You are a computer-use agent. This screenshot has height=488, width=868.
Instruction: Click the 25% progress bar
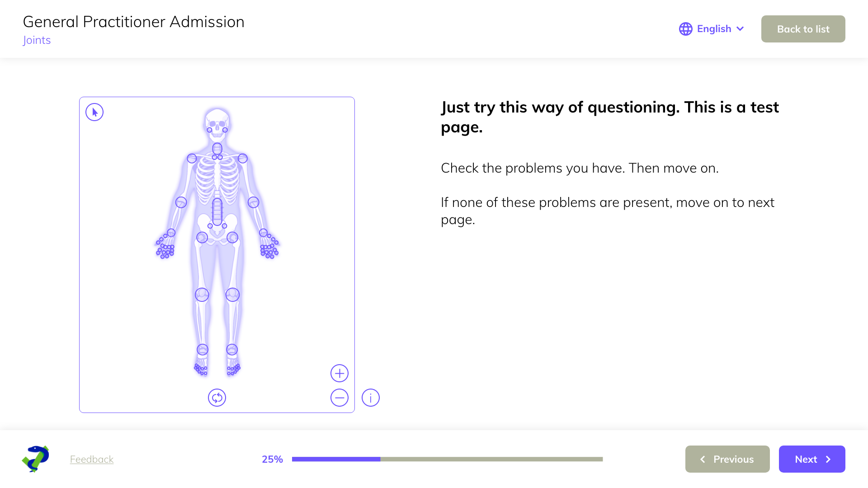tap(447, 459)
